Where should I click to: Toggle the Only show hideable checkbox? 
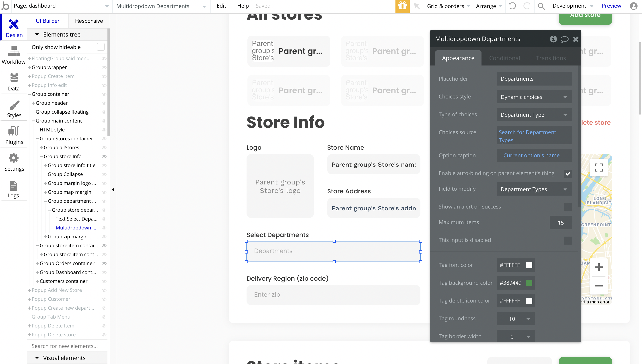click(101, 47)
